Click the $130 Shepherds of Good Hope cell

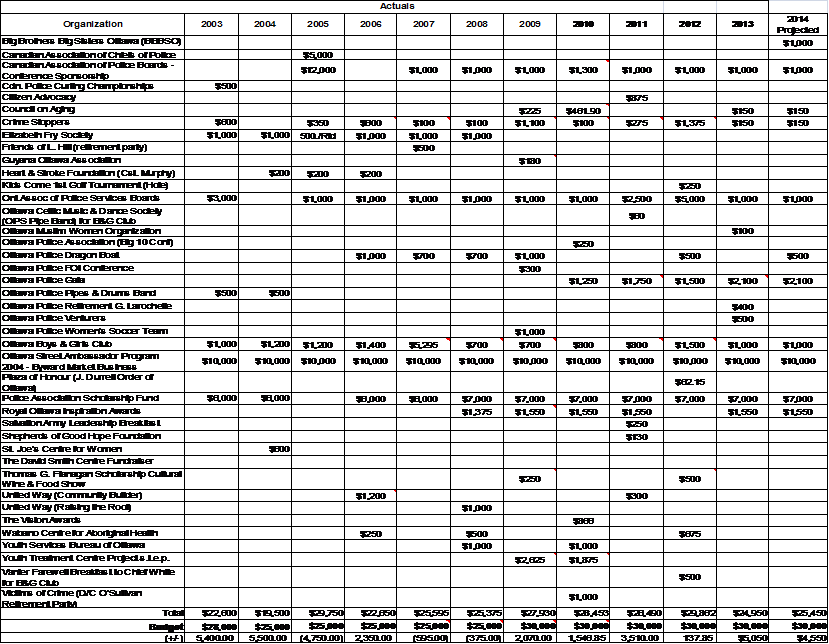coord(637,437)
